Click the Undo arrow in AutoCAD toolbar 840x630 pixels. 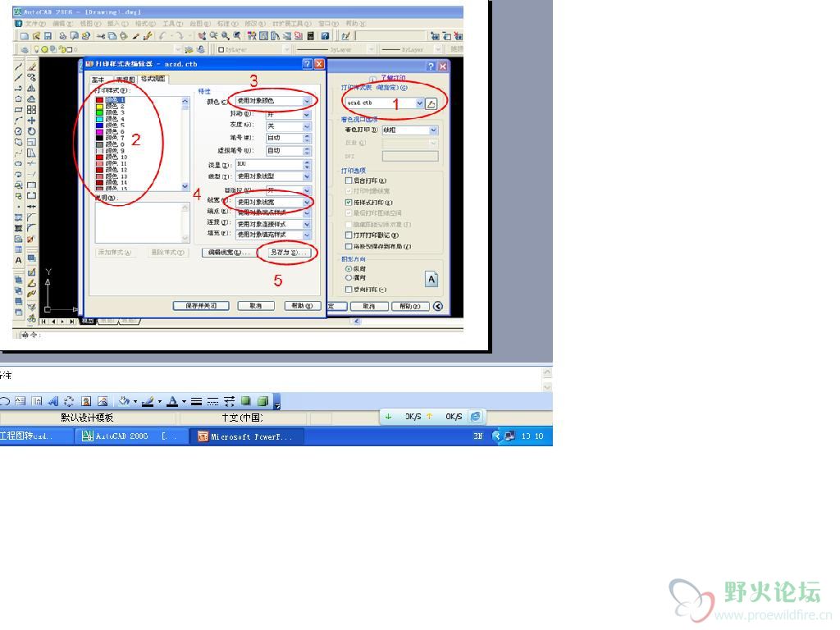(162, 36)
